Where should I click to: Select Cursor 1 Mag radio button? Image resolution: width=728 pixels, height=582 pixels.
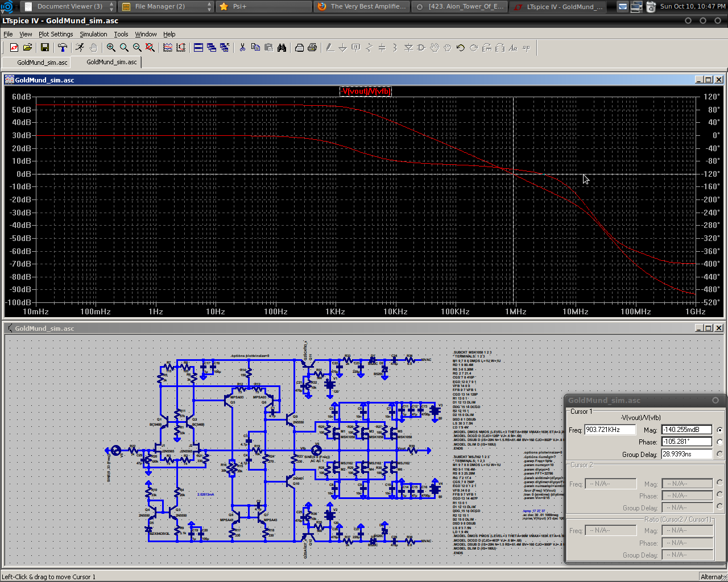pyautogui.click(x=720, y=430)
